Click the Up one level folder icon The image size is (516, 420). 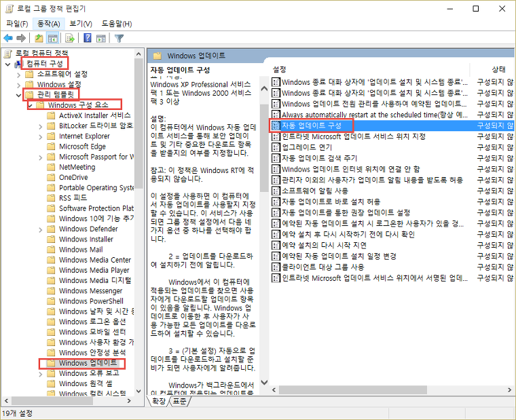tap(39, 38)
